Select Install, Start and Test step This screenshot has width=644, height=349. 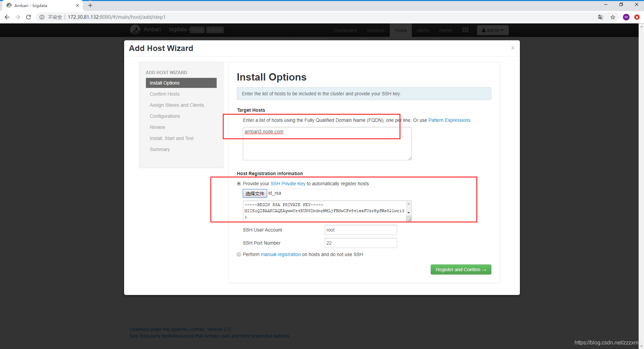point(181,138)
